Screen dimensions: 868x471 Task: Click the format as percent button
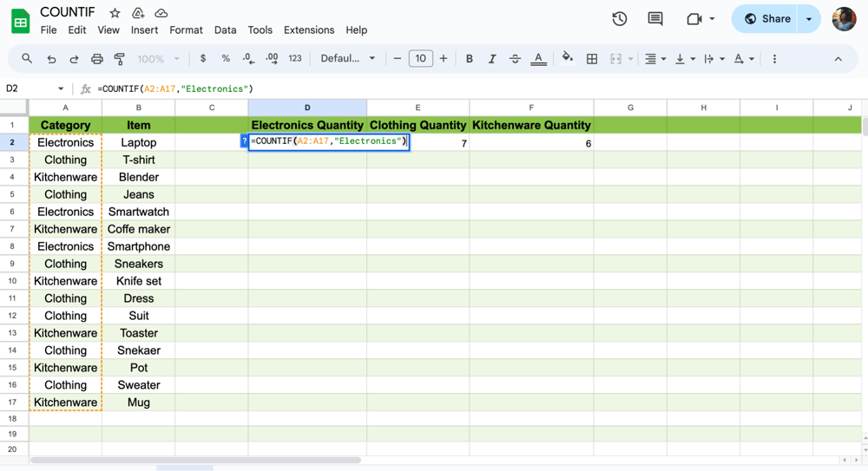(226, 59)
